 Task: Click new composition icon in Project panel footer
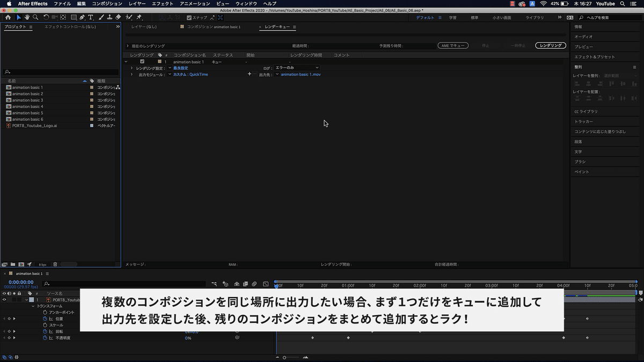click(x=21, y=264)
